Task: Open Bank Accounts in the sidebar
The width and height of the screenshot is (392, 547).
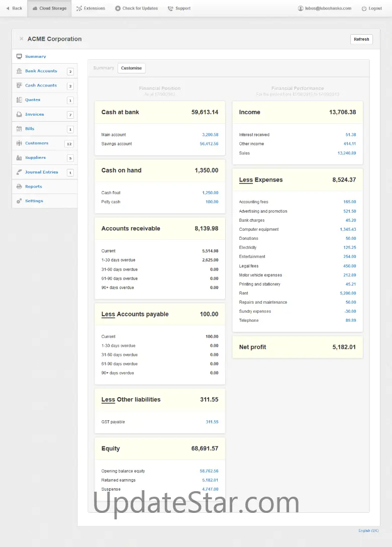Action: pyautogui.click(x=41, y=71)
